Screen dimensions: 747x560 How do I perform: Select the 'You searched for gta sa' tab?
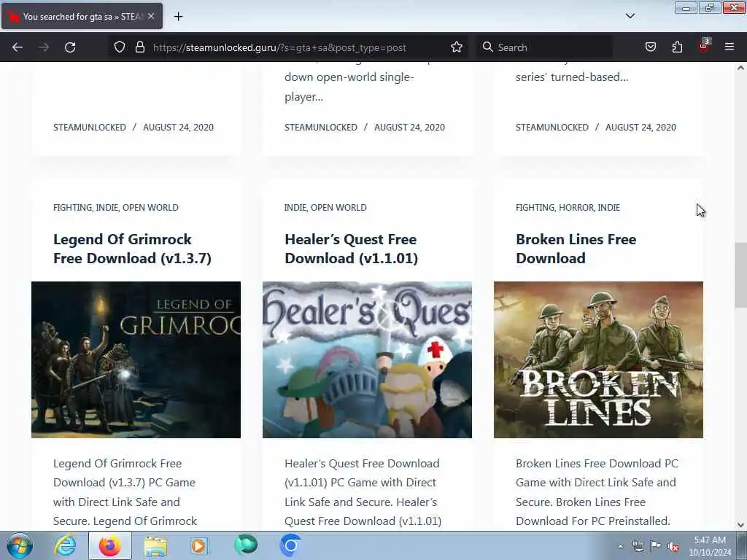[x=82, y=16]
